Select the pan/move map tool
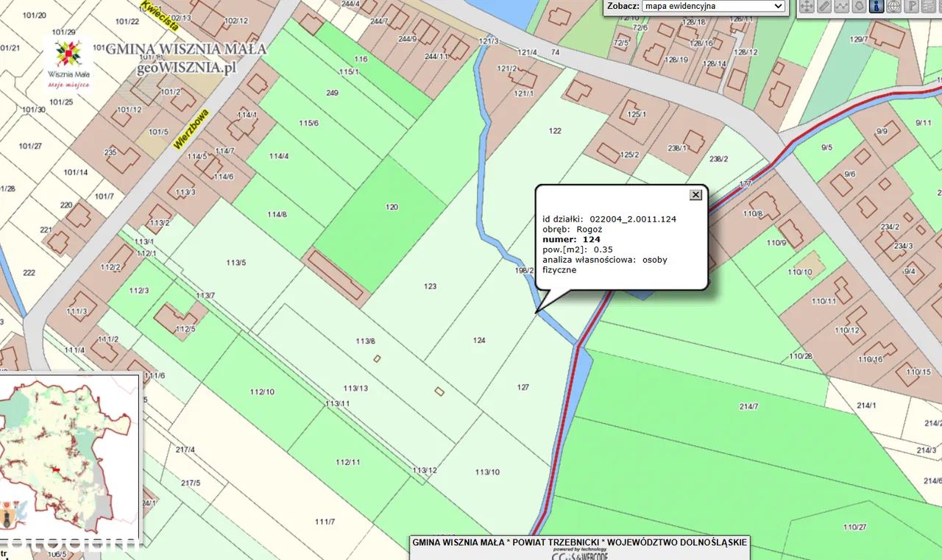This screenshot has width=942, height=560. [807, 6]
